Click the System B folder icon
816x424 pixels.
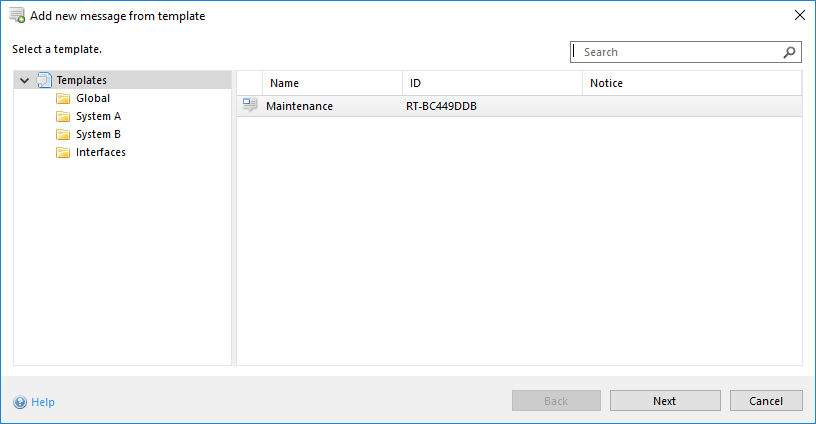pos(63,134)
